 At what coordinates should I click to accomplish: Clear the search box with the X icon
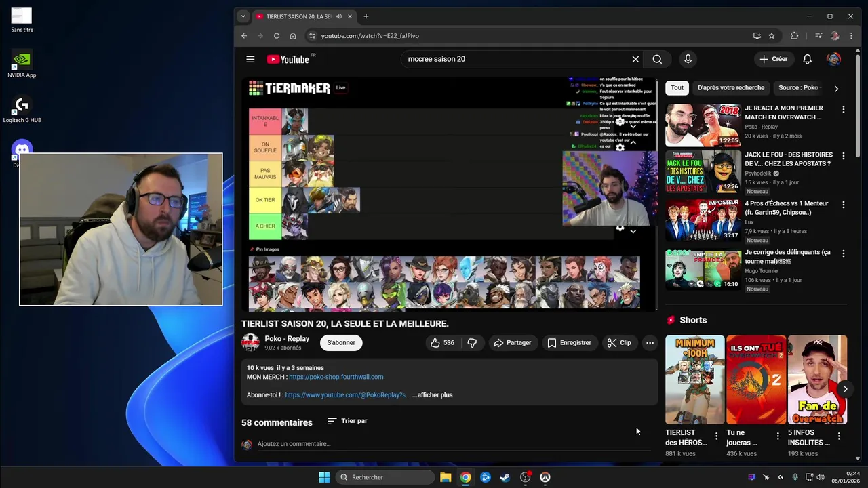pyautogui.click(x=635, y=59)
